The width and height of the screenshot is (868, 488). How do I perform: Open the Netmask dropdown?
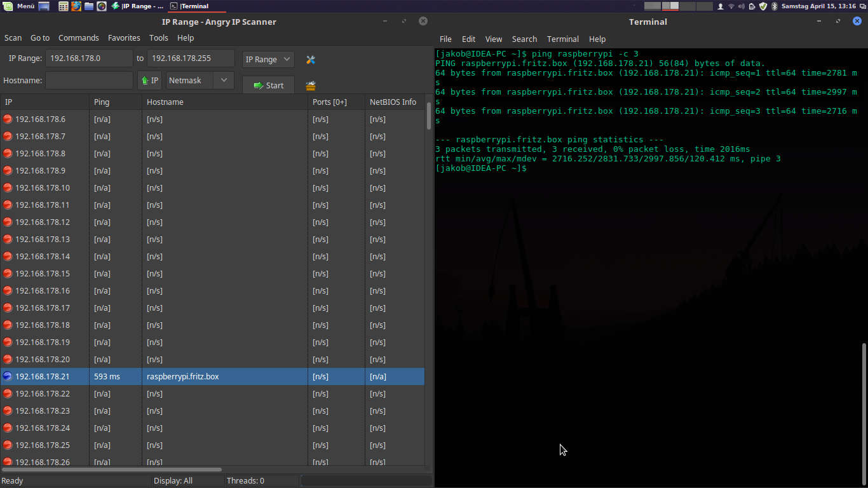tap(200, 81)
